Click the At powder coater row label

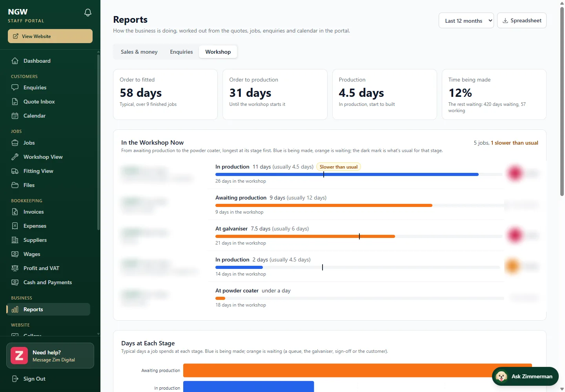[x=237, y=291]
